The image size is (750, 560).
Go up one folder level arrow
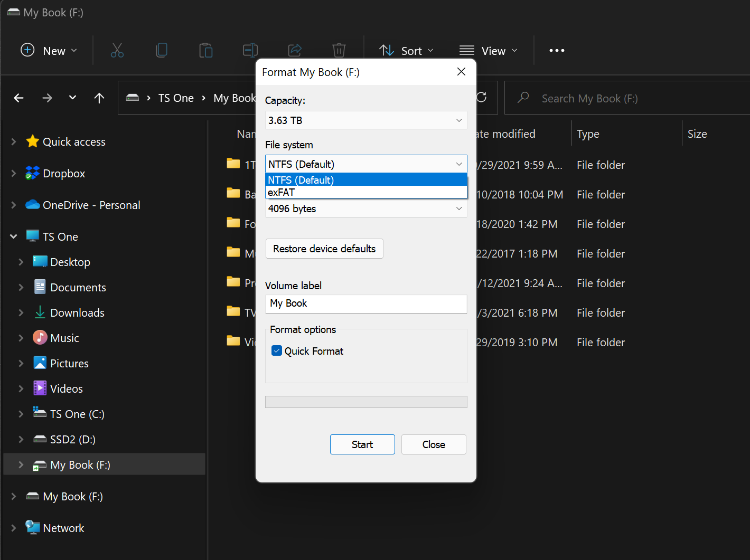click(x=99, y=98)
